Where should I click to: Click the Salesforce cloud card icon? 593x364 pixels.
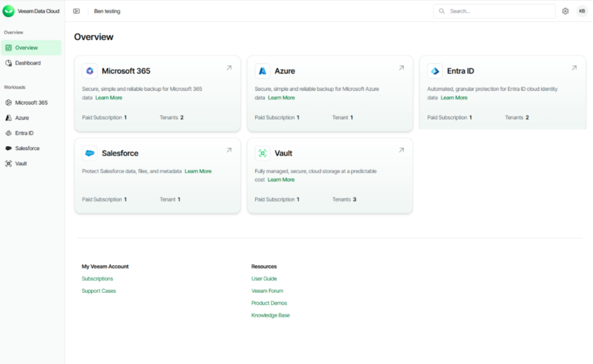click(x=90, y=153)
